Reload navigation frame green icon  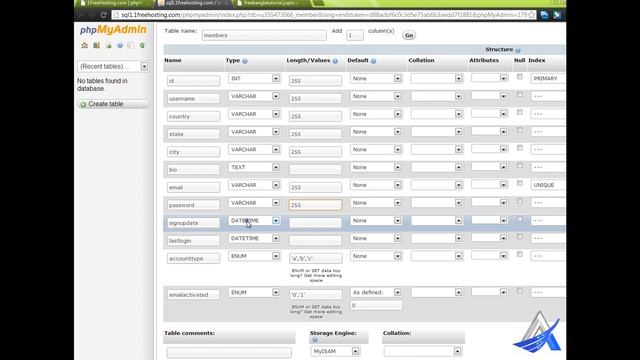[142, 45]
